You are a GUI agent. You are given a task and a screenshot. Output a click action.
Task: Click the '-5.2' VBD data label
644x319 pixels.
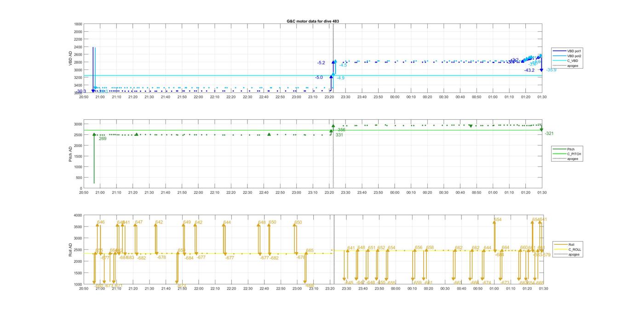coord(321,63)
